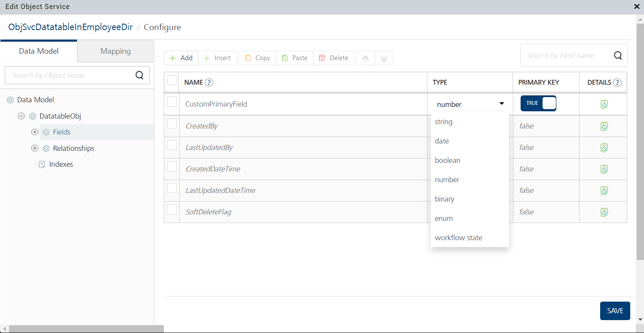Check the CustomPrimaryField row checkbox
Viewport: 644px width, 333px height.
pos(172,102)
